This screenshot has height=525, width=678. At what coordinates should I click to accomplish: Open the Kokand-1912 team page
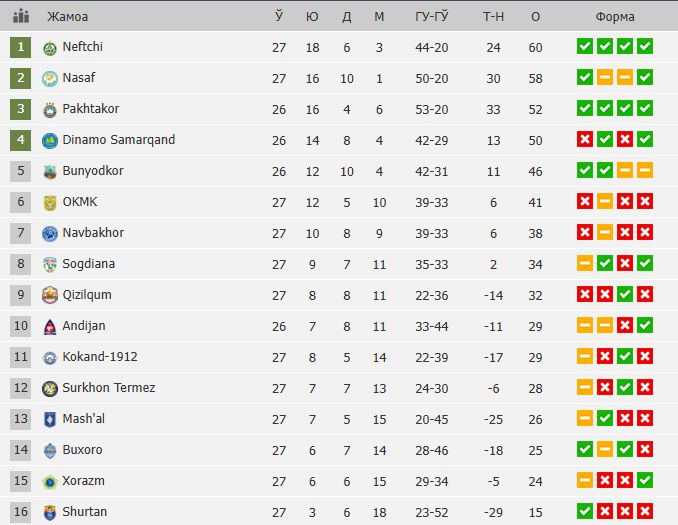[99, 357]
